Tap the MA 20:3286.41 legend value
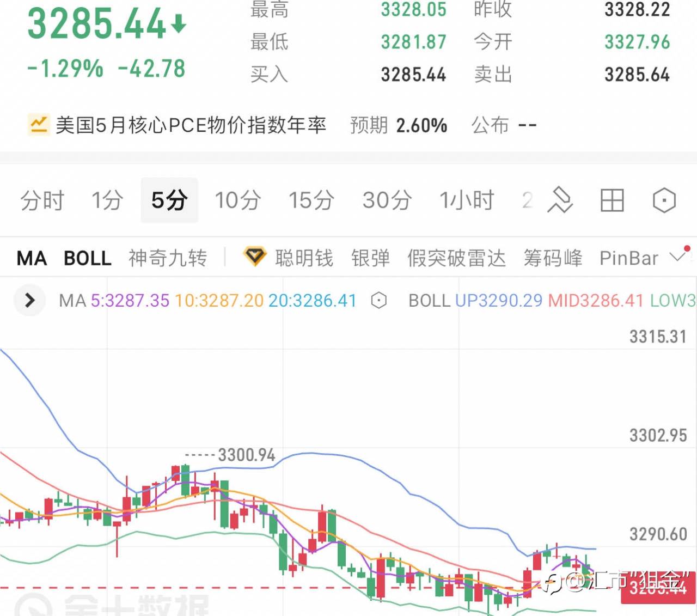This screenshot has width=697, height=616. point(313,301)
